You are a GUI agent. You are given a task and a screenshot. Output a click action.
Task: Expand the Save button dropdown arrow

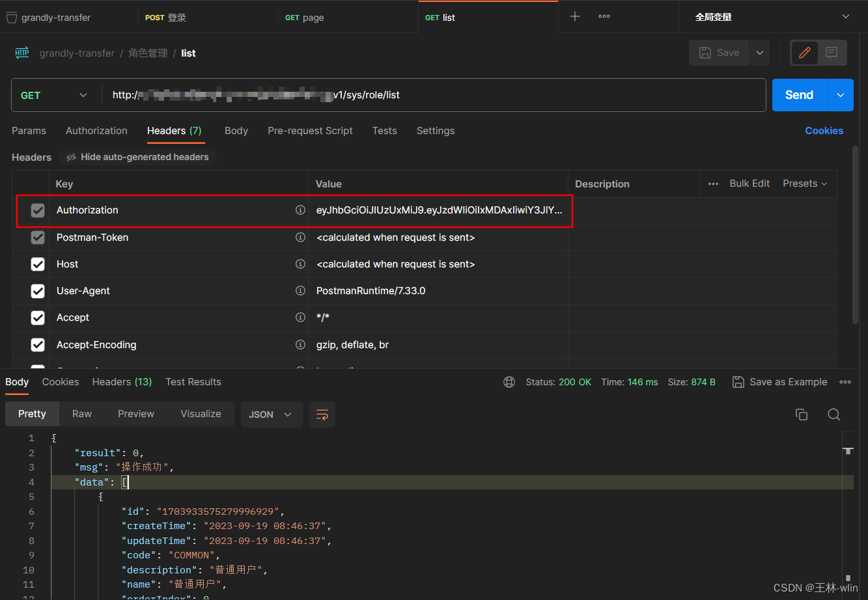pos(760,53)
